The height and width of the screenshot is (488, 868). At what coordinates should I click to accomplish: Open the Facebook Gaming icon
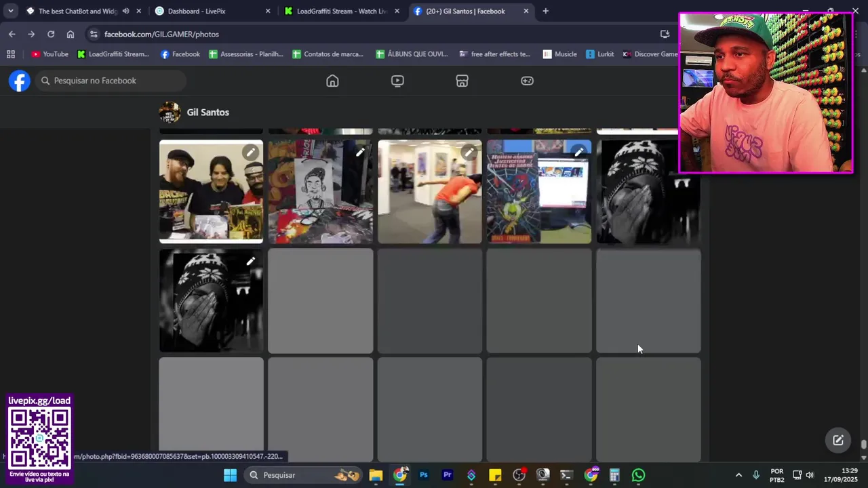pyautogui.click(x=527, y=81)
